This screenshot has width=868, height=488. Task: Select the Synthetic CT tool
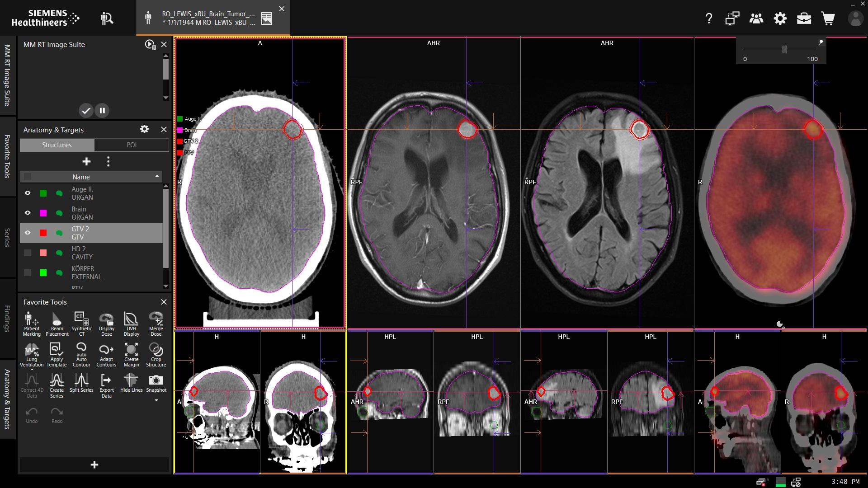pyautogui.click(x=81, y=324)
